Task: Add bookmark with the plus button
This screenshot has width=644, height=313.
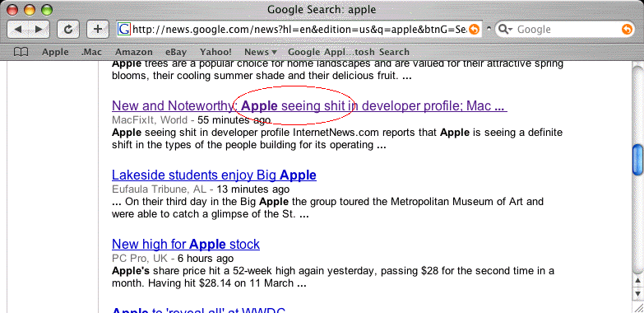Action: [98, 29]
